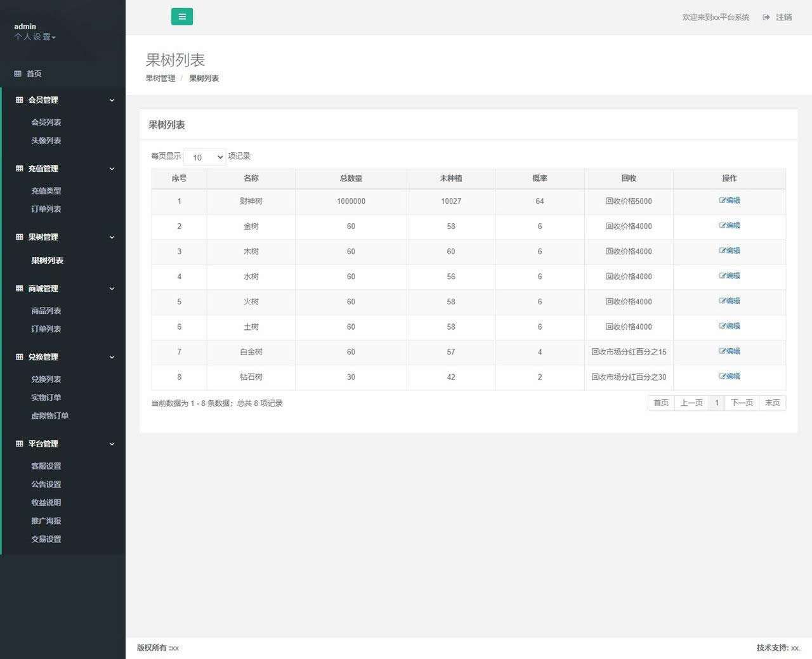Viewport: 812px width, 659px height.
Task: Collapse the 充值管理 section chevron
Action: coord(112,169)
